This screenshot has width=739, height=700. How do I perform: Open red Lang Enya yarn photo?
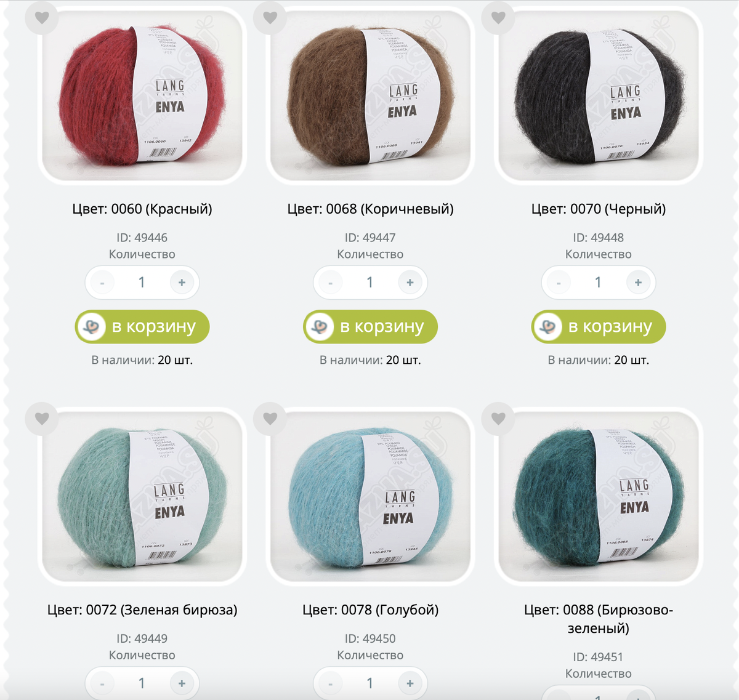pyautogui.click(x=142, y=94)
